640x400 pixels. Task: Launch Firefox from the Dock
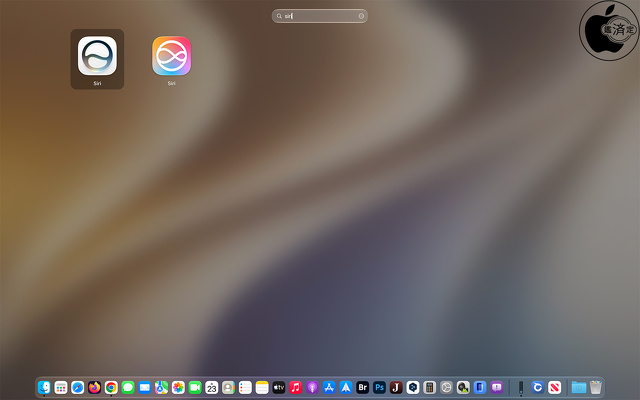pos(94,387)
